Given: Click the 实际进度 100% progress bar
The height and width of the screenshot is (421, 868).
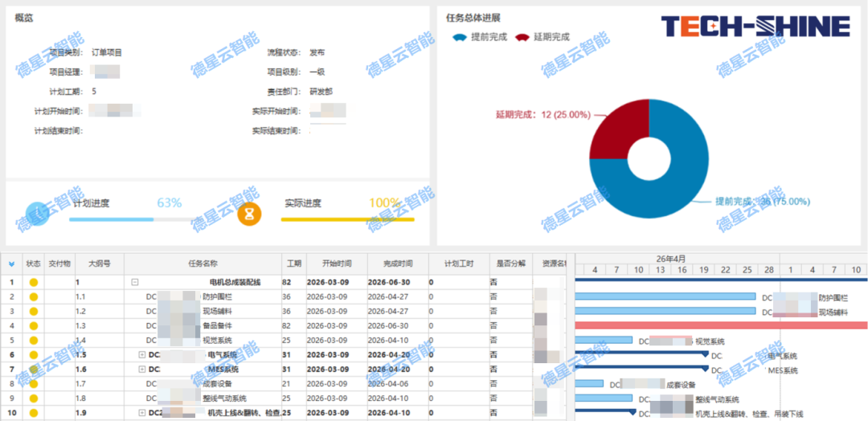Looking at the screenshot, I should click(348, 219).
